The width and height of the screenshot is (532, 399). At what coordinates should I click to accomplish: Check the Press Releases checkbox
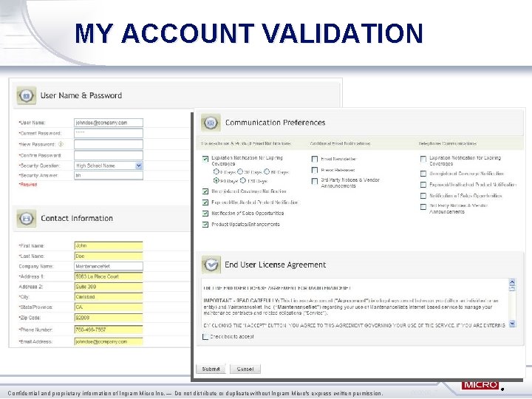pos(315,170)
